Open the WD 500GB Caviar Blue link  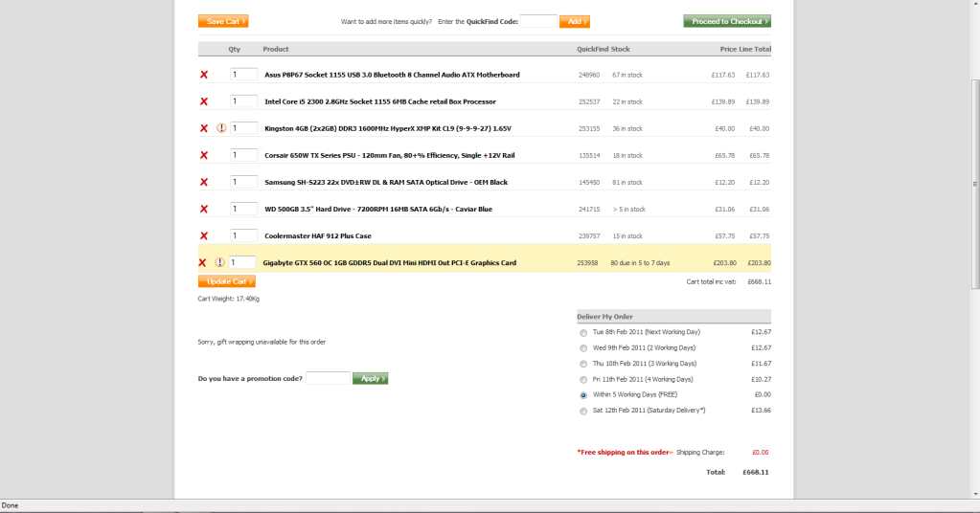tap(378, 209)
